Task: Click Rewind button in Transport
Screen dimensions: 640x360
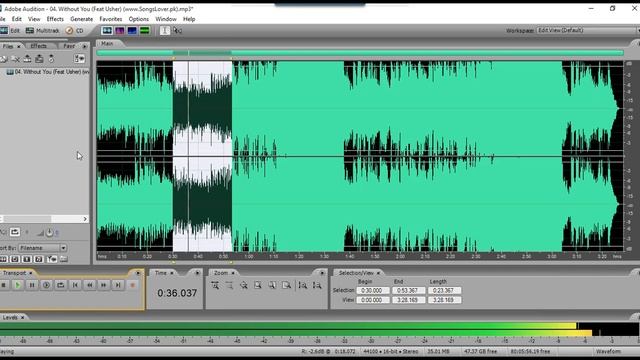Action: [x=89, y=285]
